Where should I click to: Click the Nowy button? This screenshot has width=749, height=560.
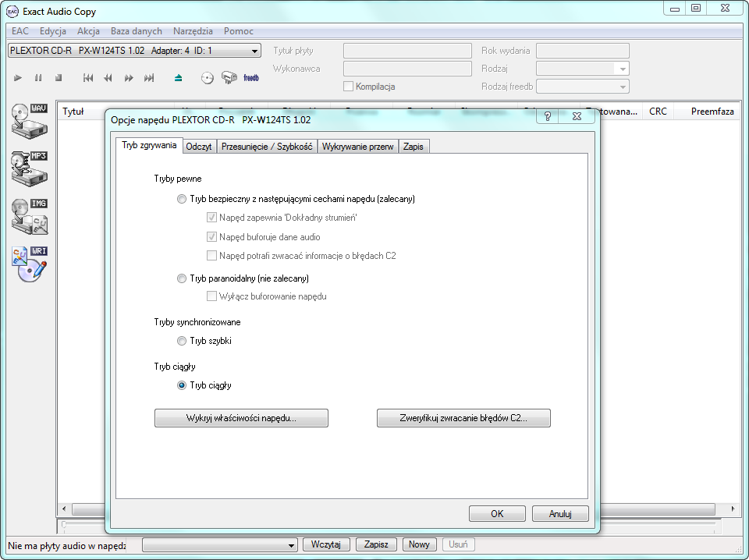tap(419, 544)
